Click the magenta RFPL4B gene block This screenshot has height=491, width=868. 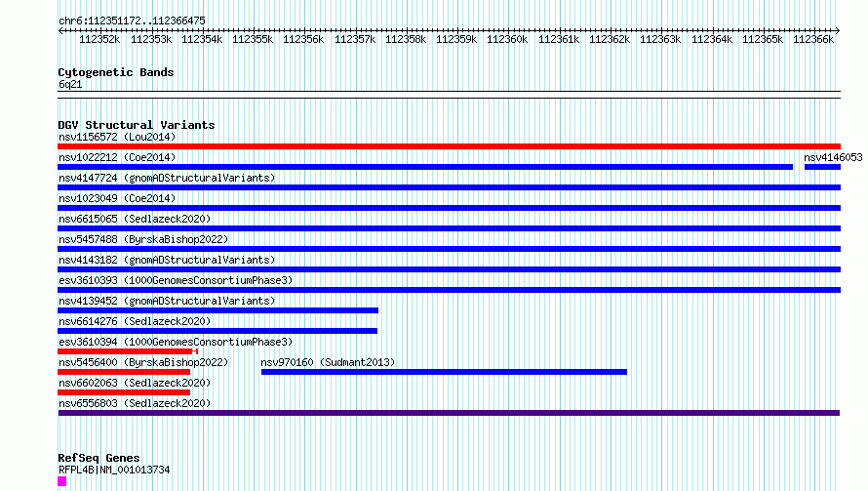pos(62,481)
